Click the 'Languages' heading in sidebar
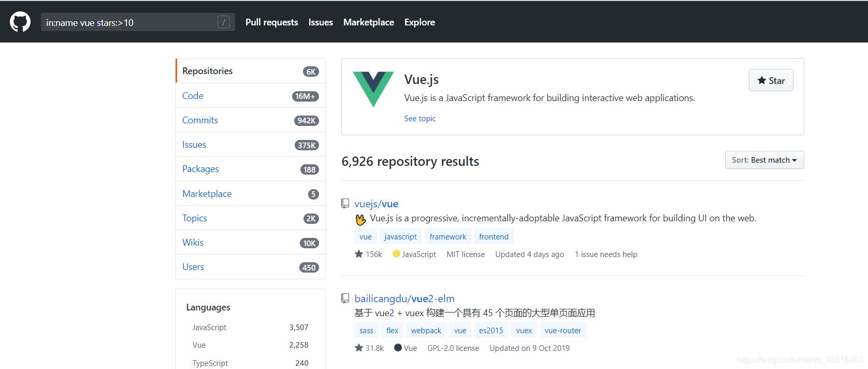The height and width of the screenshot is (369, 868). (x=208, y=307)
